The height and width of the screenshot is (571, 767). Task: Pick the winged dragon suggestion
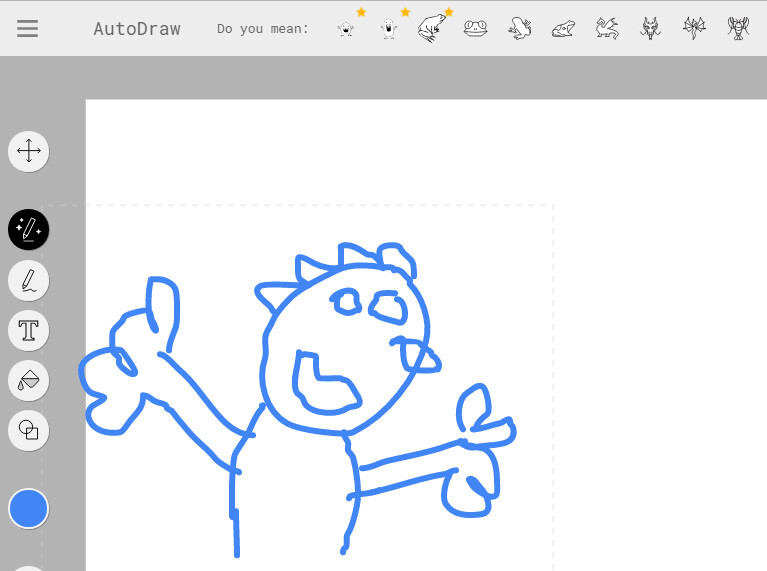607,28
